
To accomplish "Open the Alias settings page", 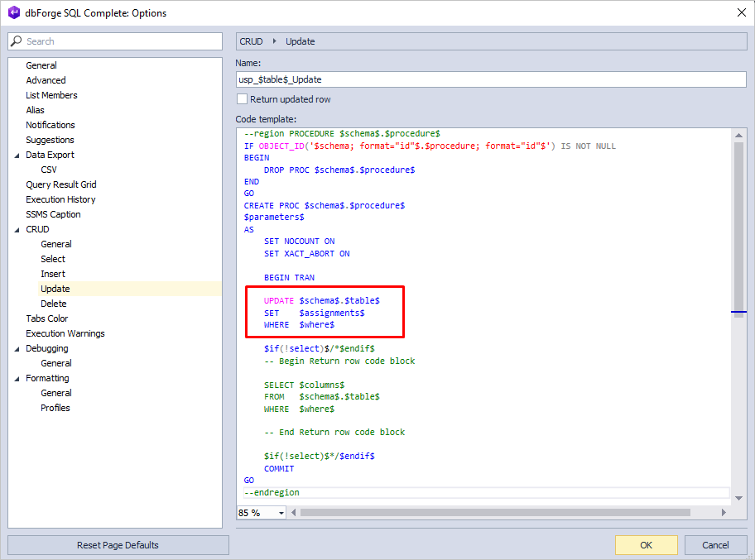I will [x=35, y=110].
